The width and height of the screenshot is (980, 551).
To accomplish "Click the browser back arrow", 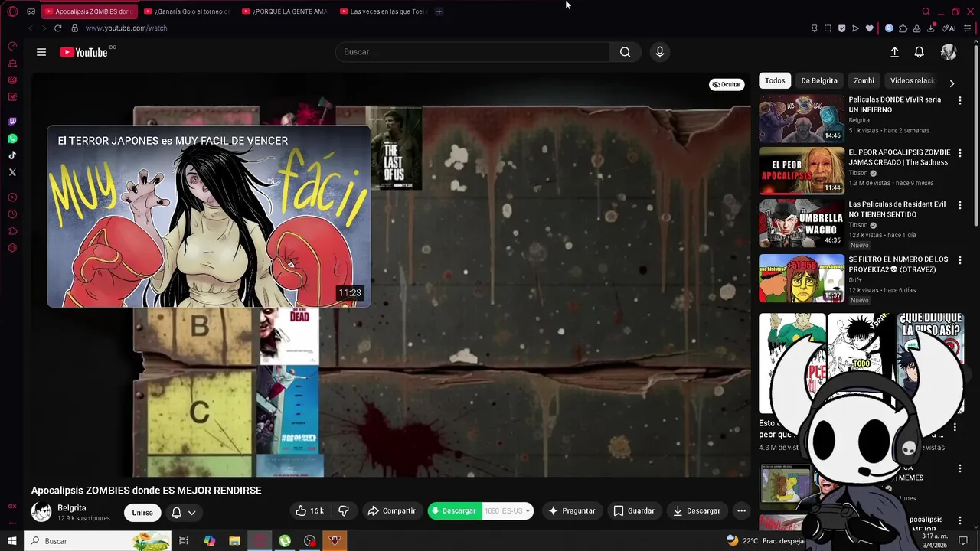I will point(31,28).
